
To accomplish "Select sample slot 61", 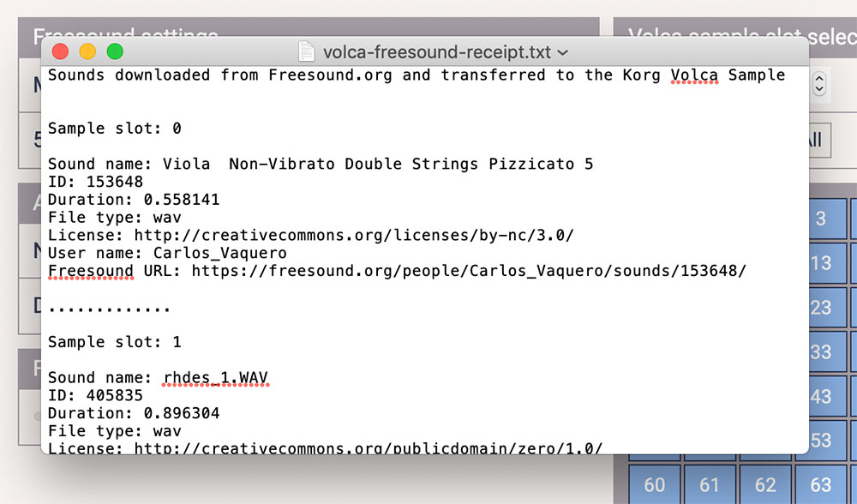I will pyautogui.click(x=710, y=484).
